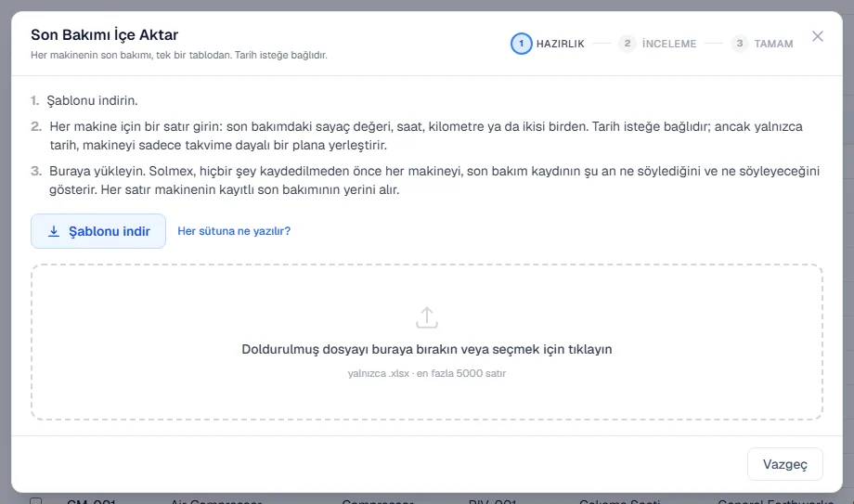Select step 3 TAMAM in the stepper

[x=762, y=44]
